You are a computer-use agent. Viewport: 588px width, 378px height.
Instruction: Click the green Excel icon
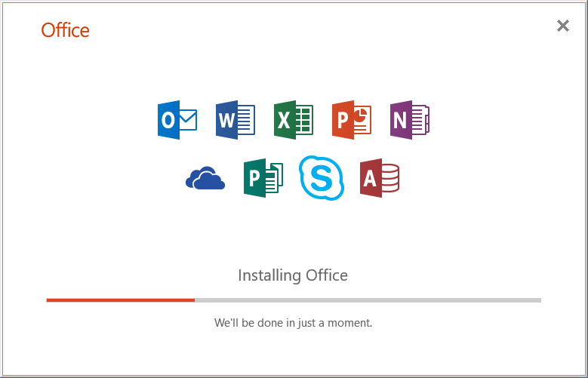[x=294, y=120]
